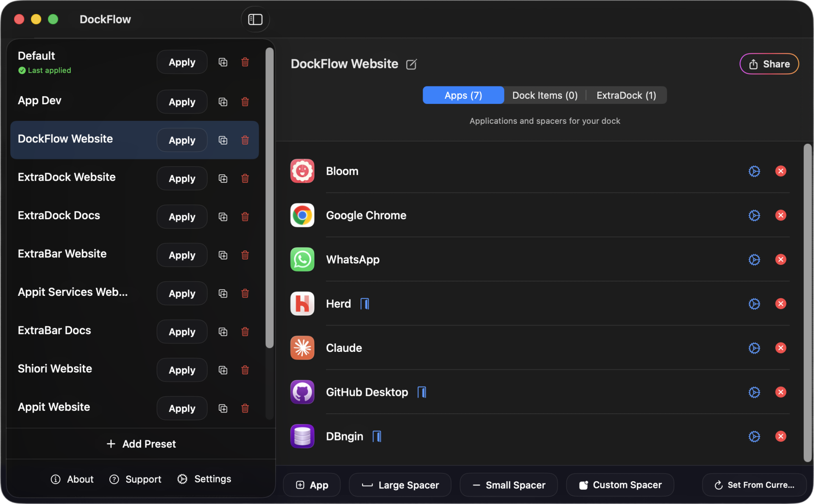This screenshot has width=814, height=504.
Task: Delete the Default preset
Action: coord(245,62)
